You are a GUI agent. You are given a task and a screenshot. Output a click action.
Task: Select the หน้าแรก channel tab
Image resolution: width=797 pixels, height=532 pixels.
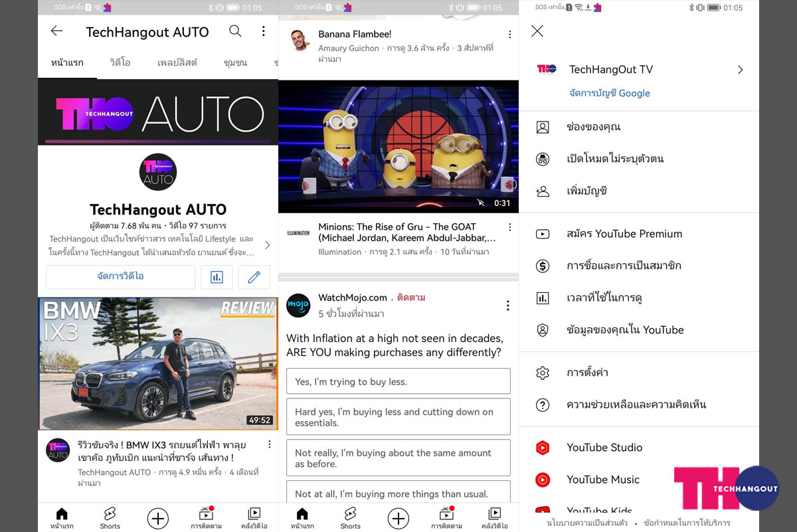click(67, 63)
